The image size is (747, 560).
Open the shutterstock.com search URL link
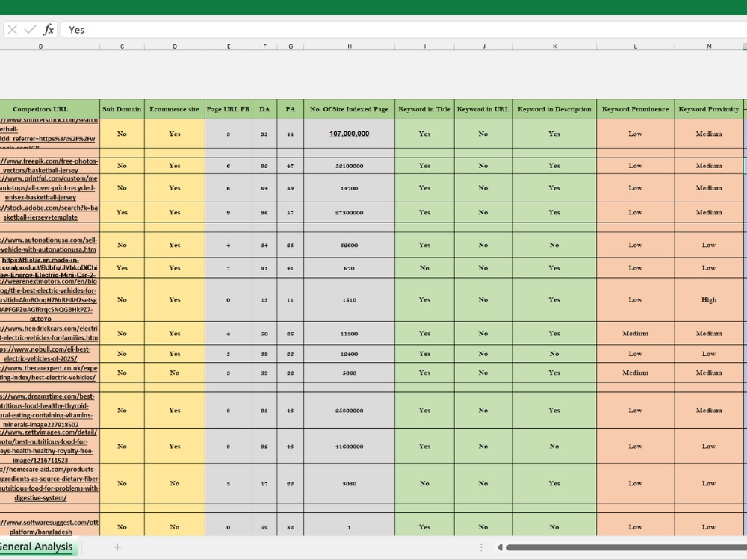[x=49, y=134]
